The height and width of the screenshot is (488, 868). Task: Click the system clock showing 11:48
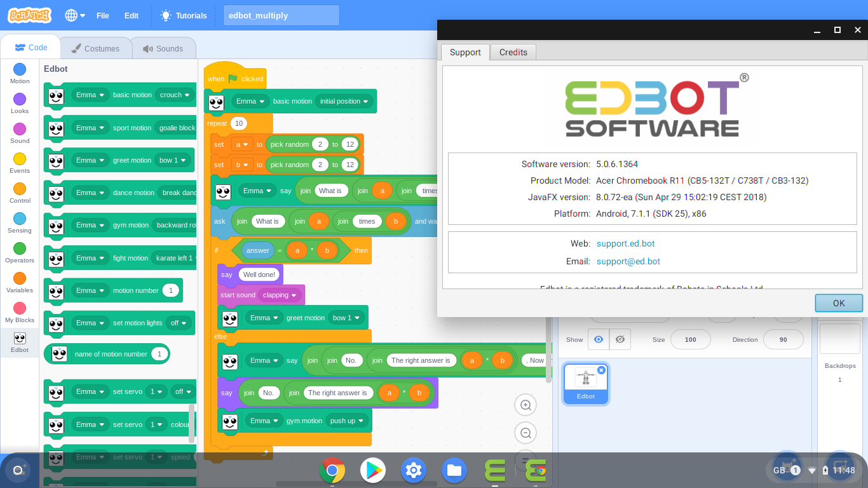tap(844, 471)
